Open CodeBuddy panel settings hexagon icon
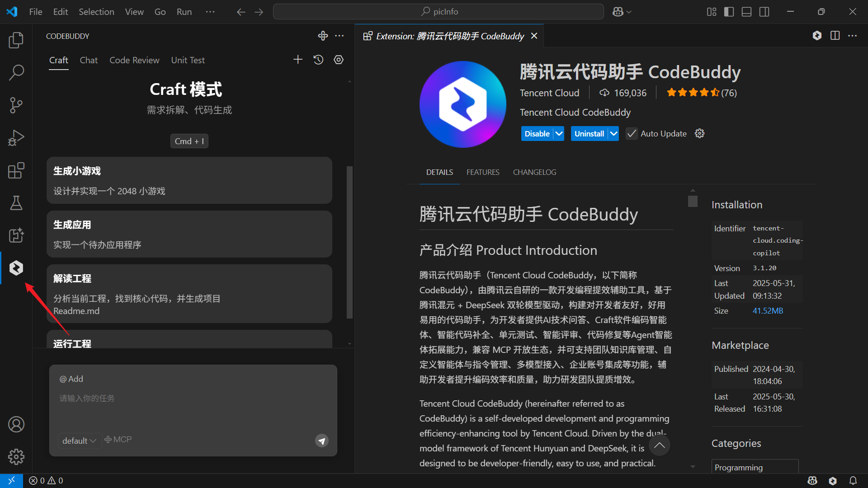This screenshot has height=488, width=868. 339,60
